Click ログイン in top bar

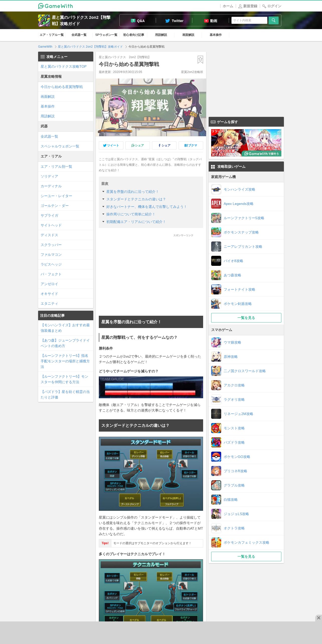click(272, 6)
